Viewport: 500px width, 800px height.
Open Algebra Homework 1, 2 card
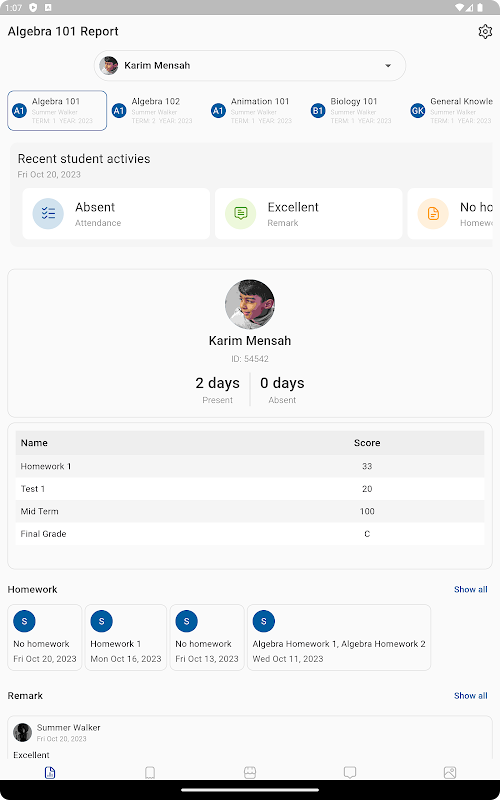[x=339, y=637]
